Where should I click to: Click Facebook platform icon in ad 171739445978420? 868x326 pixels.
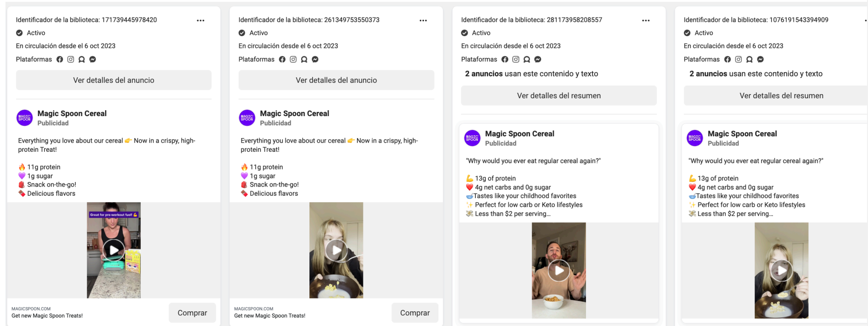tap(60, 59)
